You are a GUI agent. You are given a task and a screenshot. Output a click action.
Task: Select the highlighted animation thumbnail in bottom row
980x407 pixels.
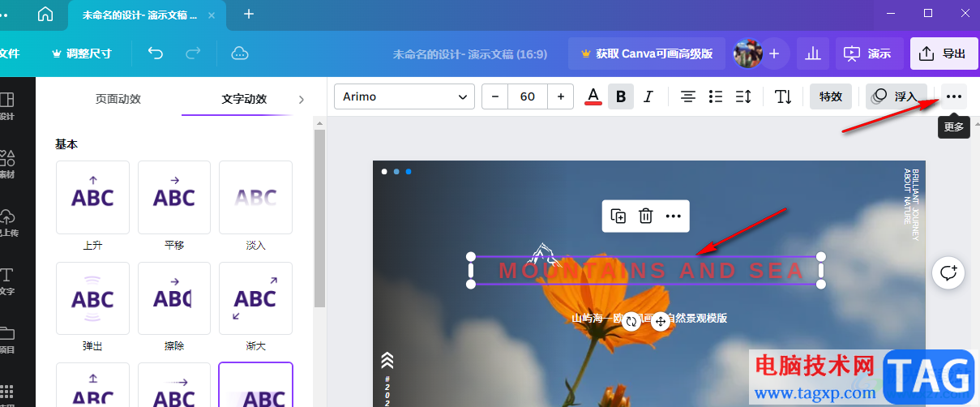click(255, 385)
